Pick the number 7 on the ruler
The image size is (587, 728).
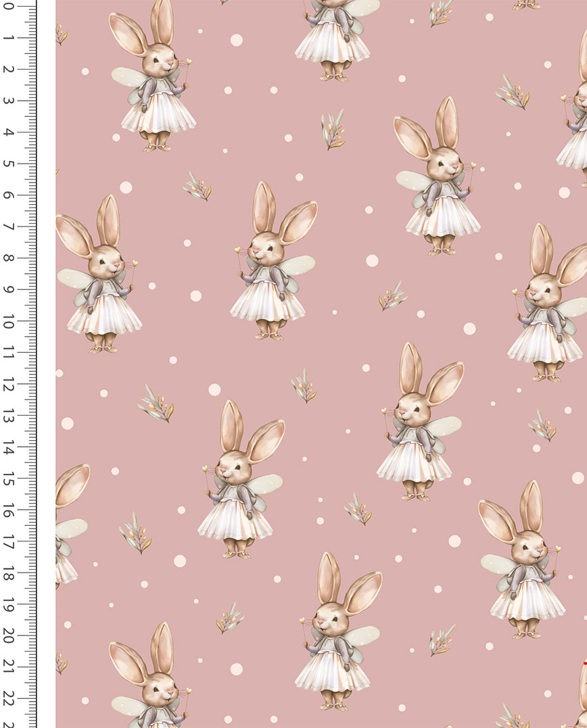[x=8, y=227]
